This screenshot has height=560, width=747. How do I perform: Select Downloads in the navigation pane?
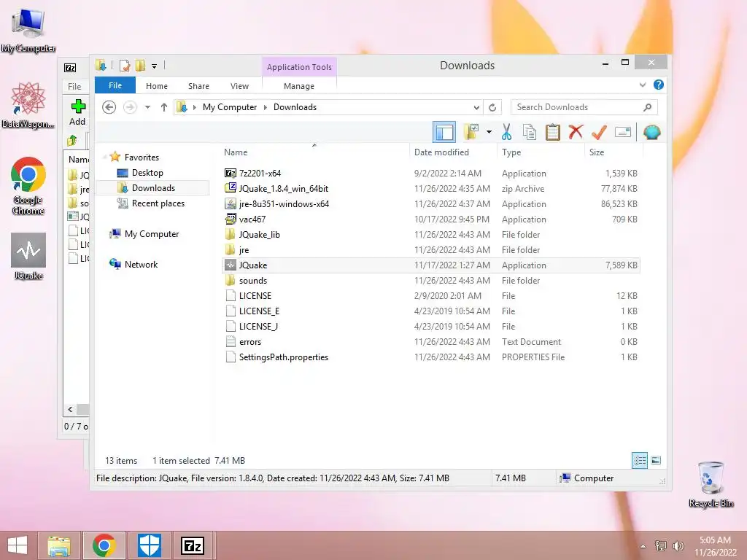coord(153,188)
